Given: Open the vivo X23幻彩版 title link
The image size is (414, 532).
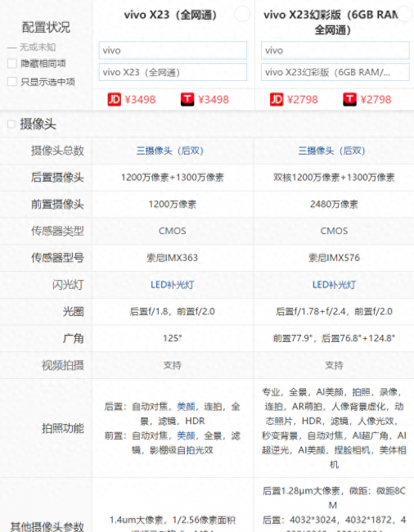Looking at the screenshot, I should click(332, 22).
